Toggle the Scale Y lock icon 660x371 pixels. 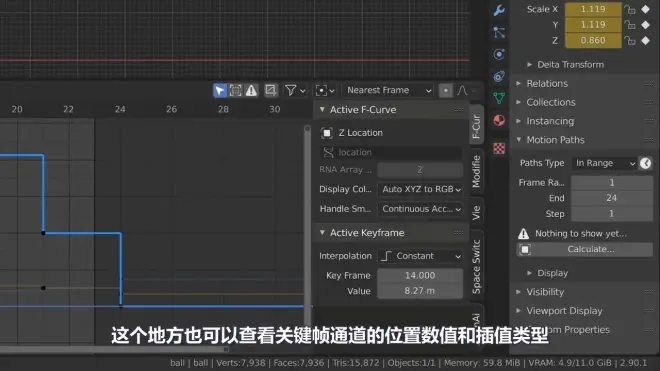click(x=630, y=25)
